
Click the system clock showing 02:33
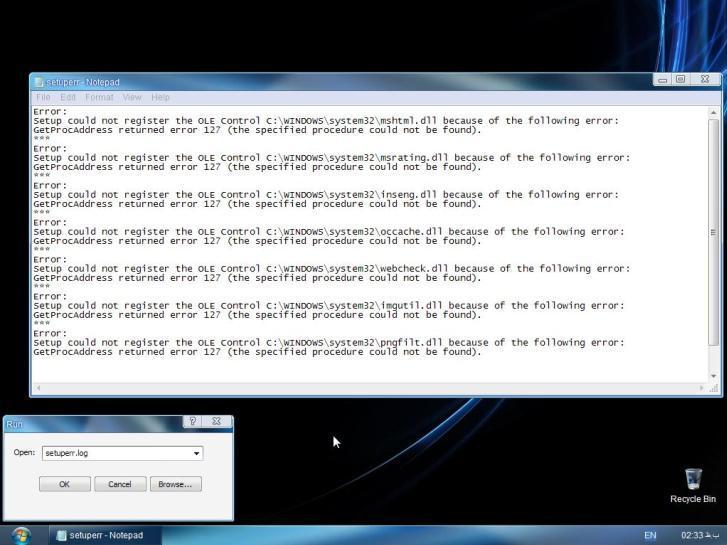point(700,535)
